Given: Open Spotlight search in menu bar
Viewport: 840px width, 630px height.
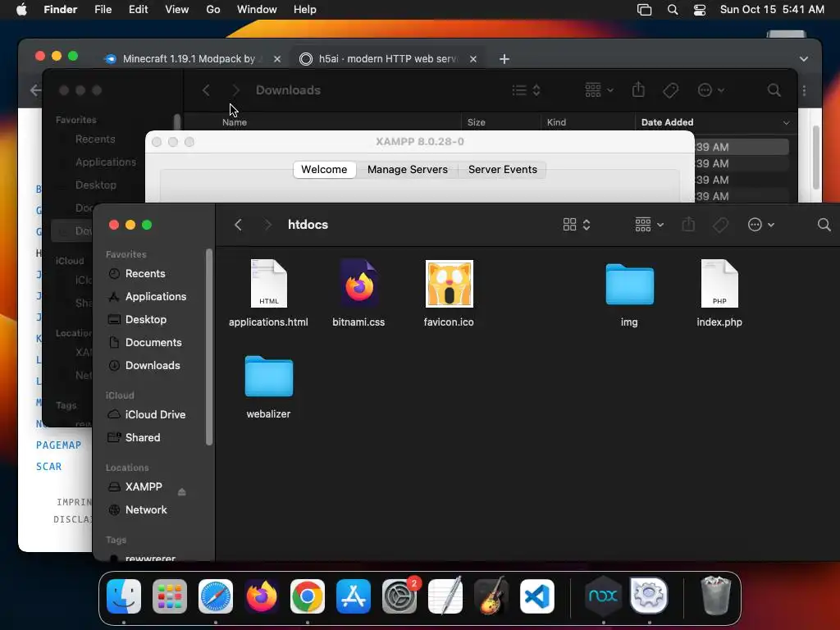Looking at the screenshot, I should point(673,10).
